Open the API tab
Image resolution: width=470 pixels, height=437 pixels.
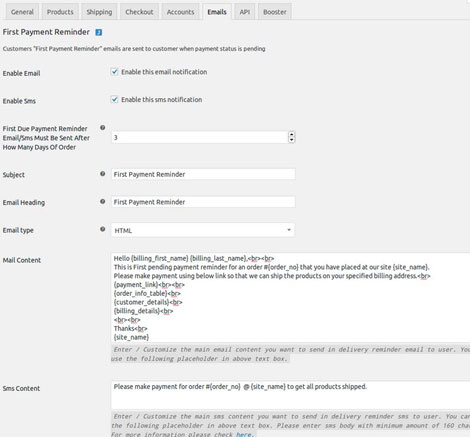point(245,12)
